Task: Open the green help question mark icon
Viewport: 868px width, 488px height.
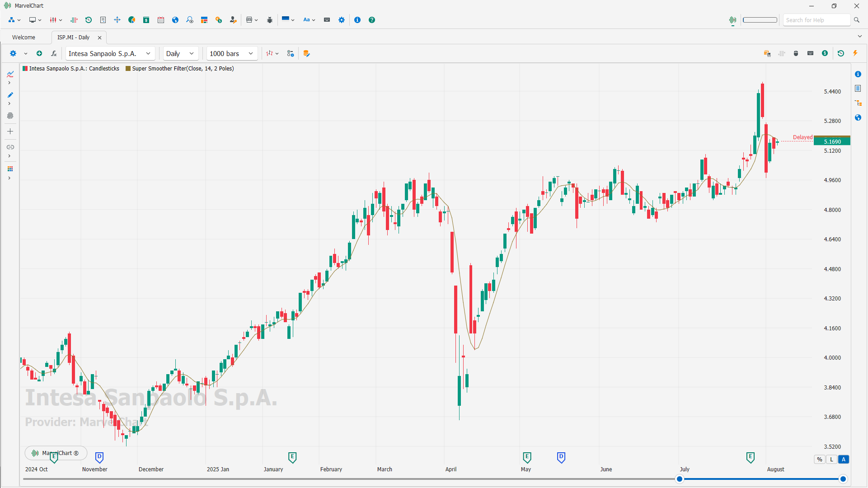Action: (372, 20)
